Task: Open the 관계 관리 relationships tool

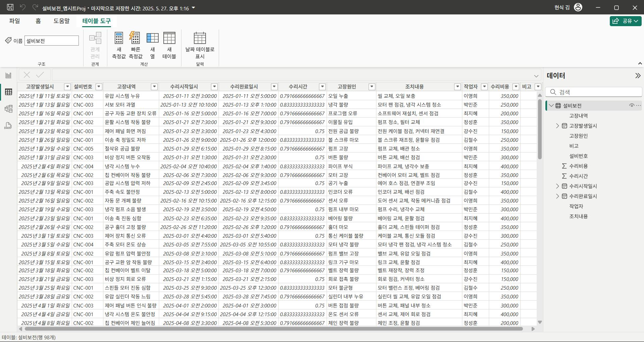Action: tap(95, 45)
